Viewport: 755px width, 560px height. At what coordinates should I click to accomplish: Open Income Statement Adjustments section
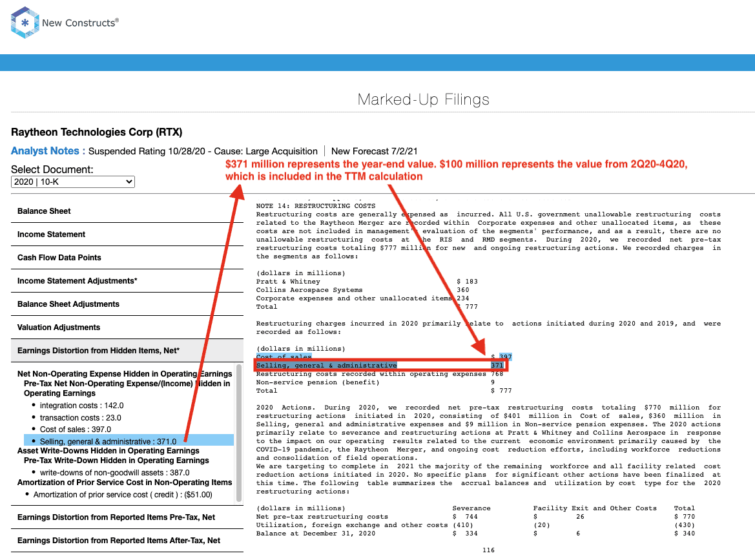click(127, 281)
